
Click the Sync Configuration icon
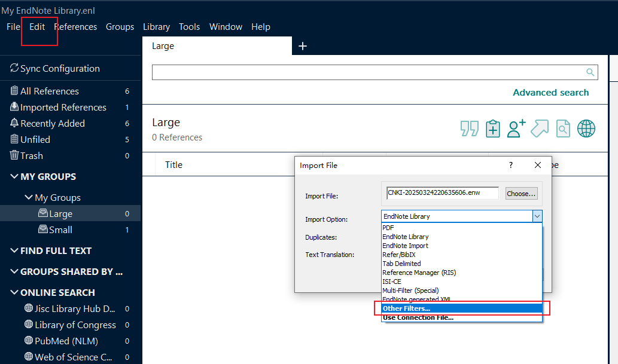pyautogui.click(x=14, y=68)
